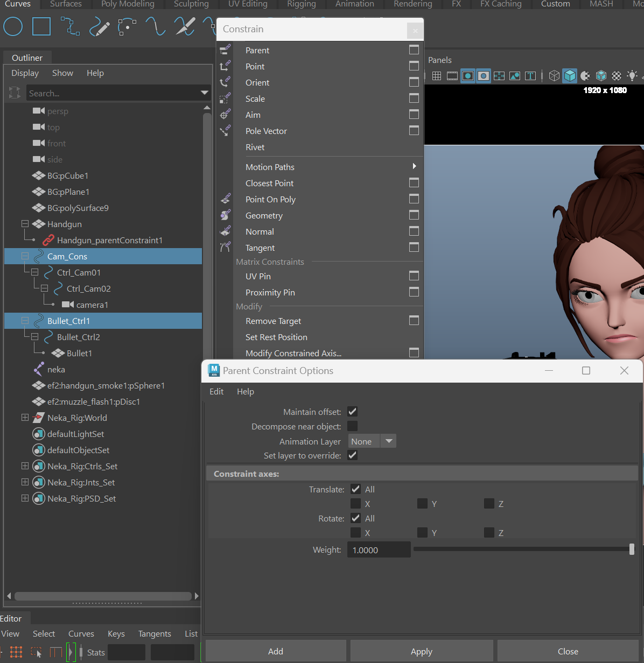Click the Apply button
Screen dimensions: 644x663
tap(422, 651)
